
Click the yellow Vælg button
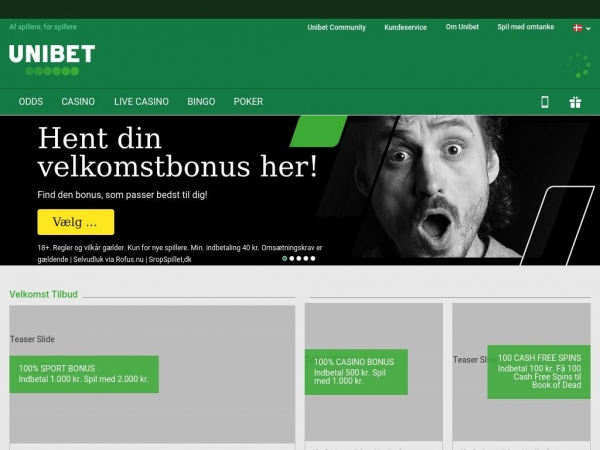(76, 222)
